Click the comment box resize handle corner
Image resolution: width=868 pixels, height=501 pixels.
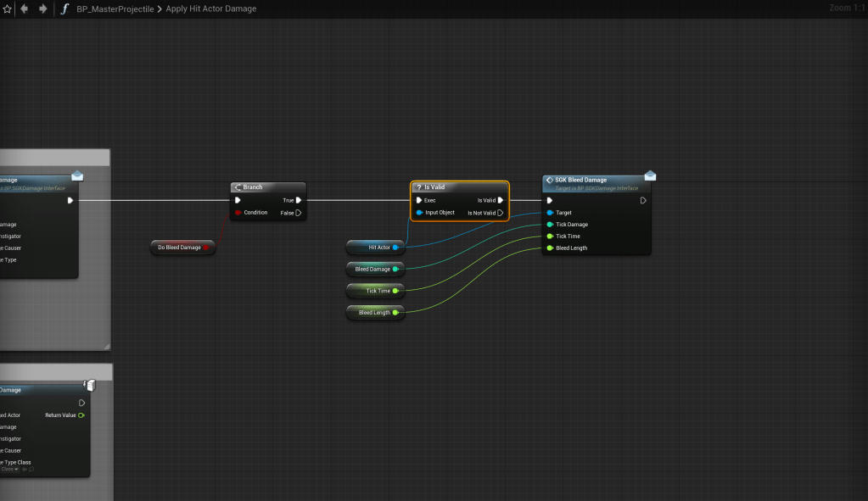coord(106,346)
